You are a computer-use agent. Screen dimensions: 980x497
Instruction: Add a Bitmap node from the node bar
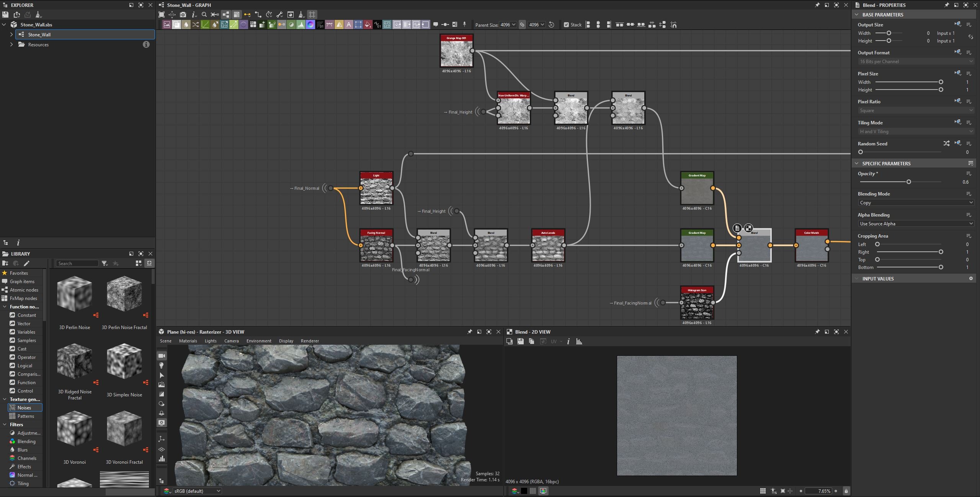pyautogui.click(x=167, y=24)
